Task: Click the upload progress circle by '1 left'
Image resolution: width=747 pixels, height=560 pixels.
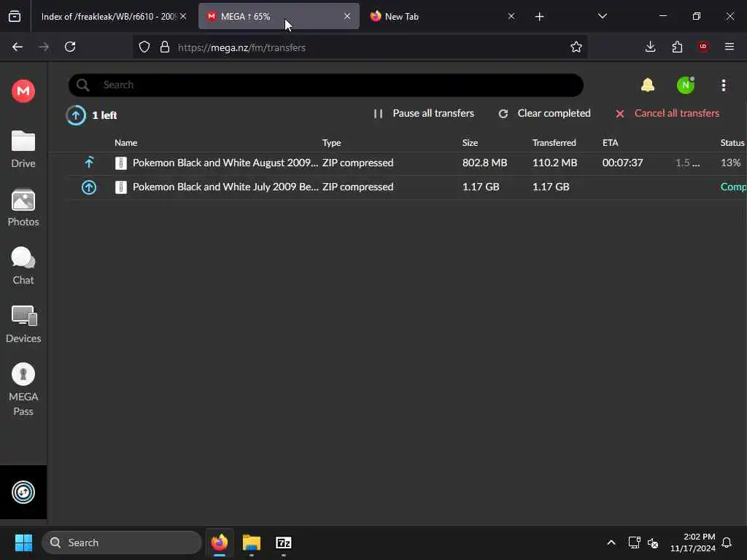Action: [76, 114]
